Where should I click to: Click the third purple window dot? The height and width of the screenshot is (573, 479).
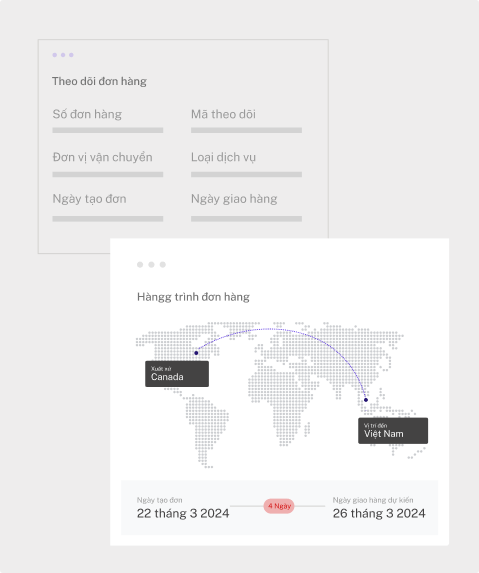(x=71, y=55)
